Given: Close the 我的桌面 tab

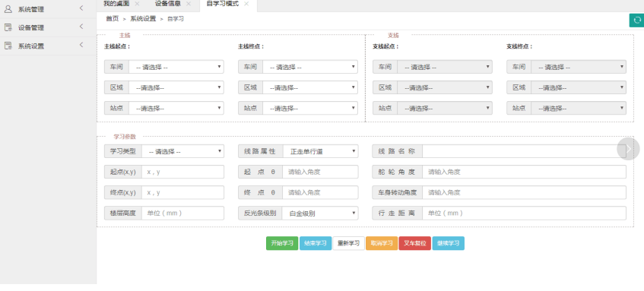Looking at the screenshot, I should pyautogui.click(x=137, y=4).
